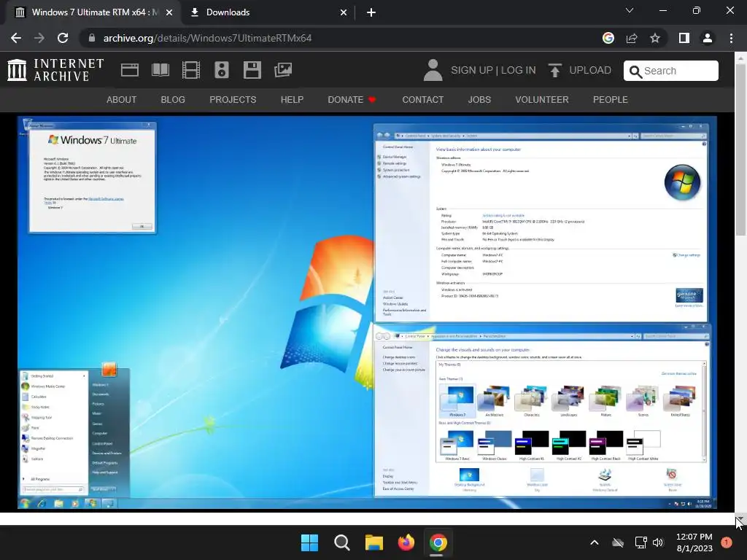Open the Video film strip icon

[x=191, y=70]
